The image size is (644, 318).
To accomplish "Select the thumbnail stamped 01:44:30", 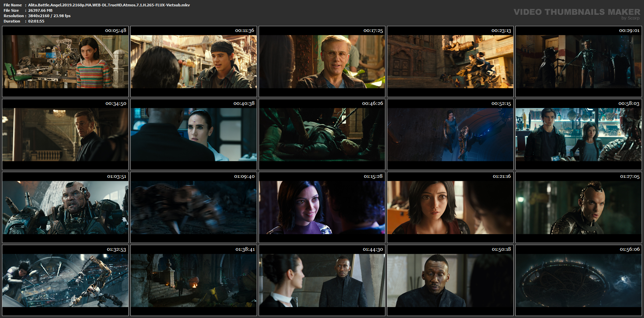I will coord(322,280).
